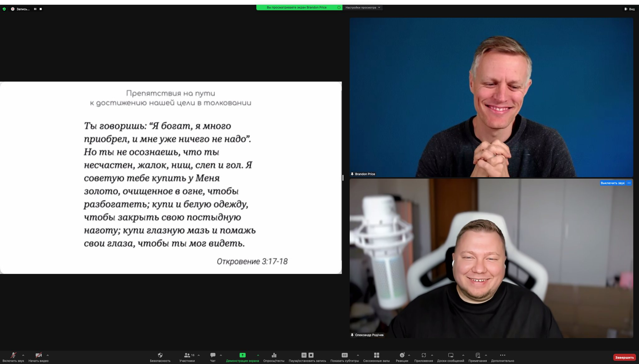Open the Apps (Приложения) icon
Viewport: 639px width, 364px height.
tap(423, 355)
